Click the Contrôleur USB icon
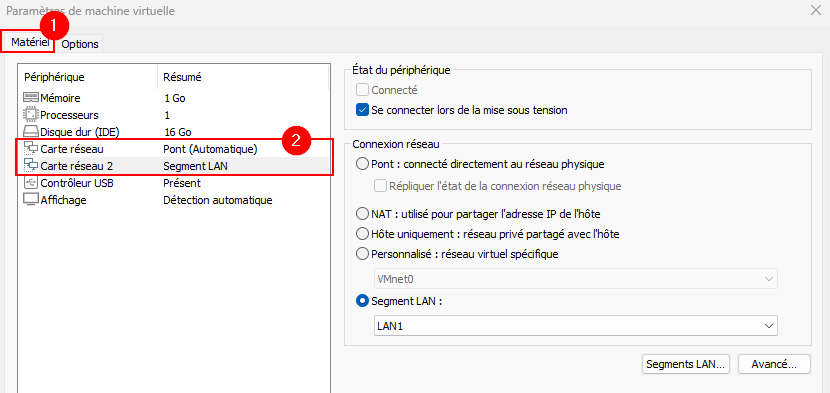This screenshot has height=393, width=830. (31, 183)
